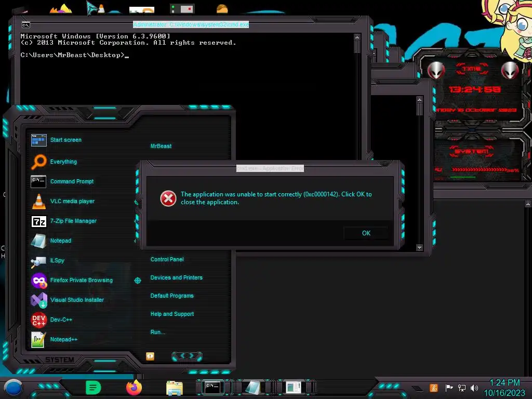The width and height of the screenshot is (532, 399).
Task: Open Default Programs
Action: (172, 296)
